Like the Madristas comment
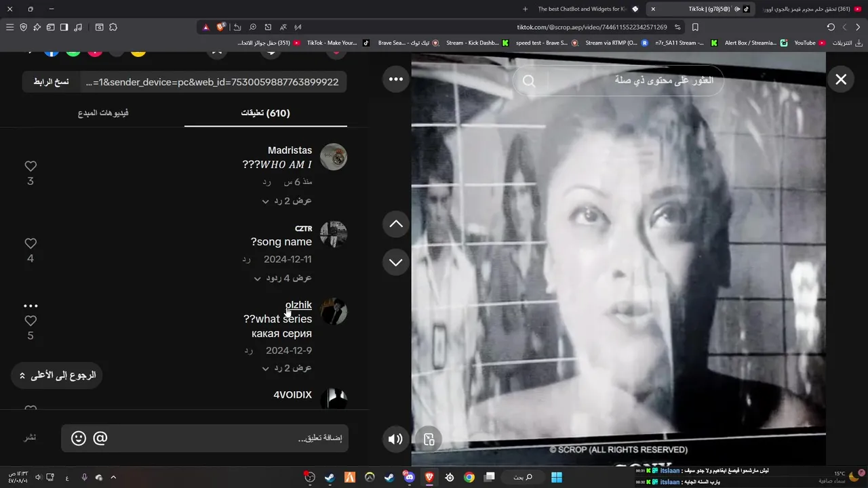This screenshot has height=488, width=868. [x=31, y=166]
